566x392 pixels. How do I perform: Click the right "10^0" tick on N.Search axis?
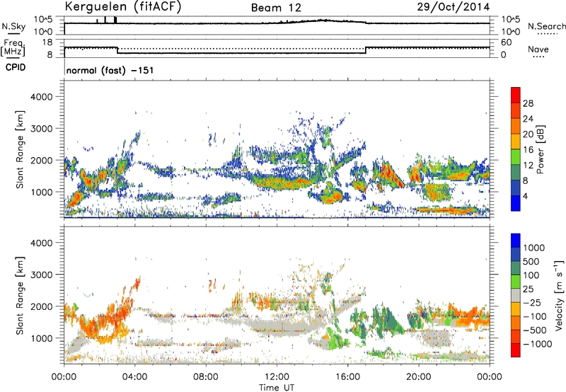(x=511, y=32)
